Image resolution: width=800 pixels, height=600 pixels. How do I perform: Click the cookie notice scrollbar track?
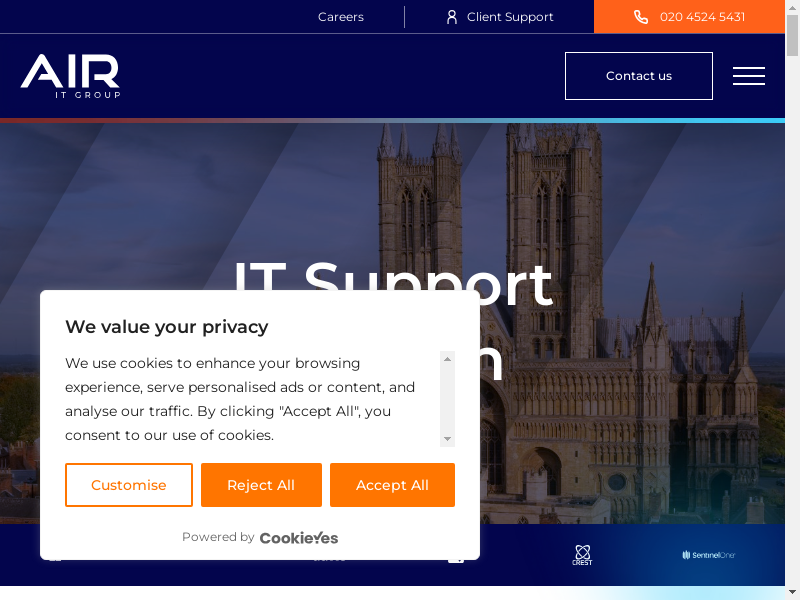point(447,399)
